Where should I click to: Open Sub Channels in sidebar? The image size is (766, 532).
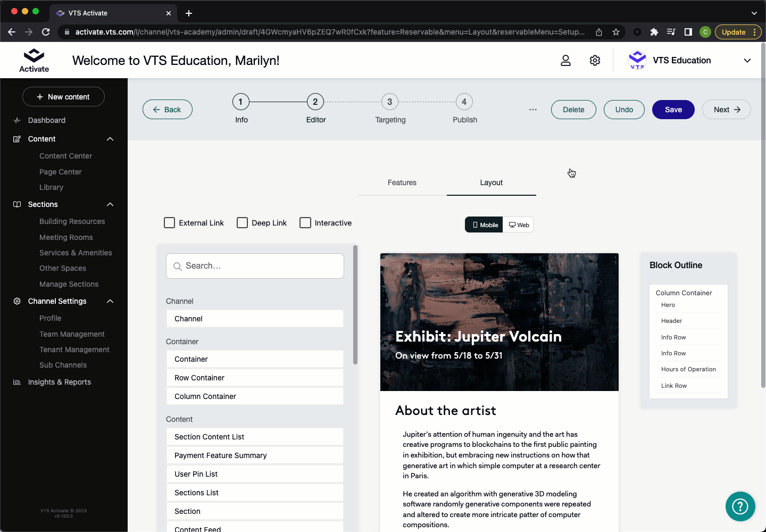pyautogui.click(x=63, y=365)
